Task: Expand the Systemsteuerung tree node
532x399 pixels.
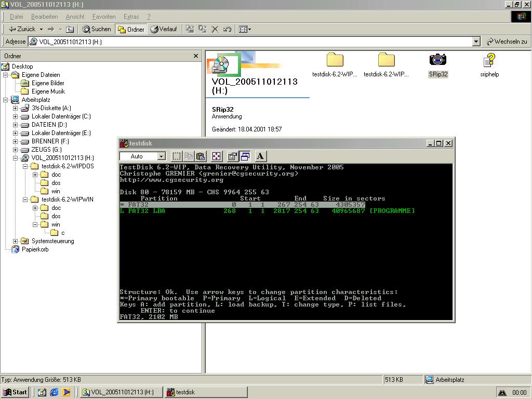Action: click(15, 241)
